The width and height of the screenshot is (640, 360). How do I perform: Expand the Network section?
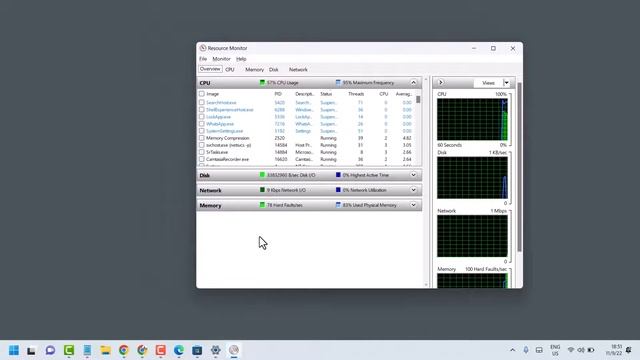pos(413,190)
